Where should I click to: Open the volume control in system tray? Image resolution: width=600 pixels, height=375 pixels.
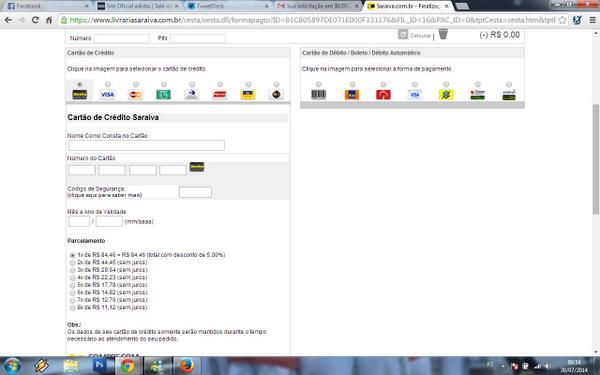(548, 366)
